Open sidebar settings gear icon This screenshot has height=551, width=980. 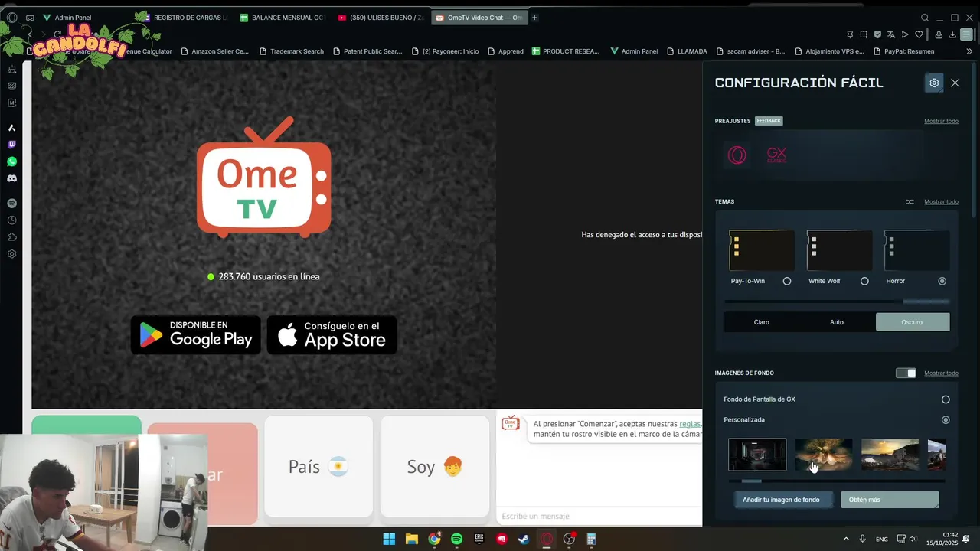(11, 254)
